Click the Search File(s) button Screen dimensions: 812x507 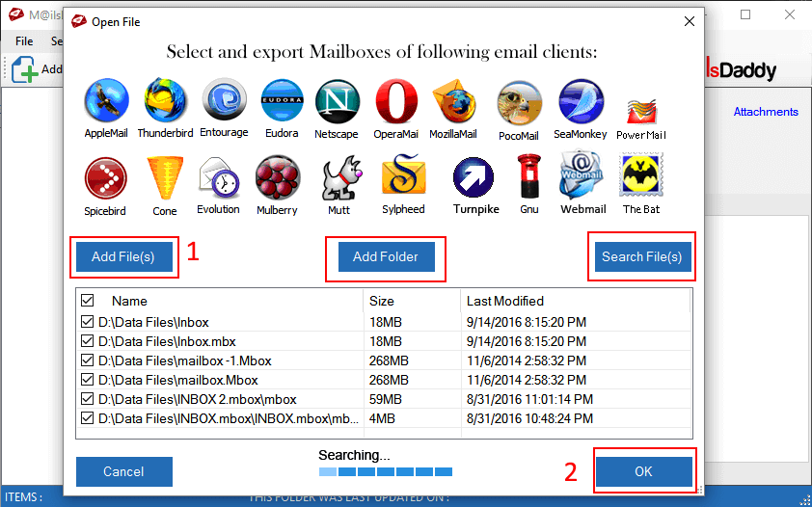coord(642,256)
